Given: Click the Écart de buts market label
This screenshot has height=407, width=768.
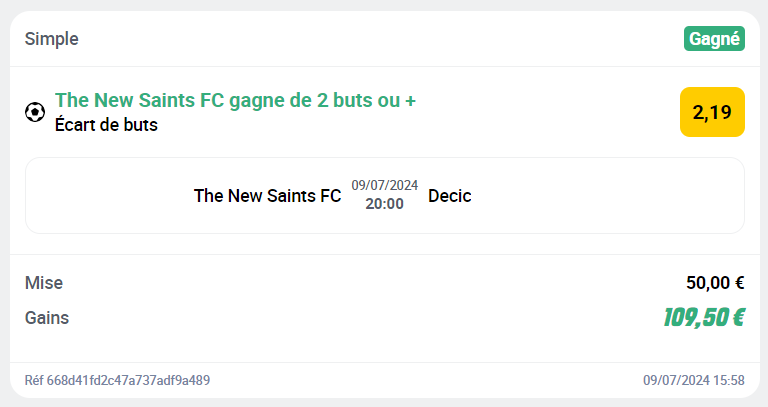Looking at the screenshot, I should (x=106, y=125).
